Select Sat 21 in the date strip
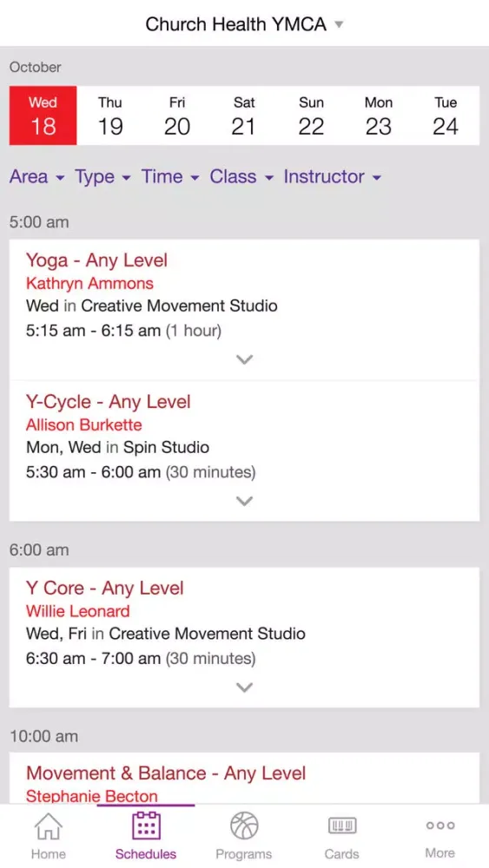 point(244,115)
